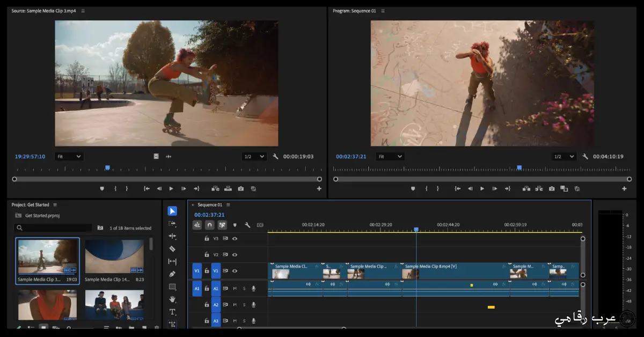Switch to the Sequence 01 timeline tab
This screenshot has width=644, height=337.
click(x=210, y=204)
